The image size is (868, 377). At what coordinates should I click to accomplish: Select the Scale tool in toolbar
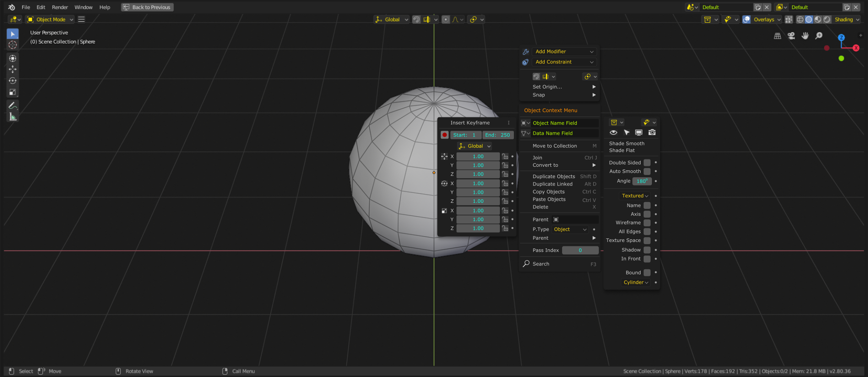pyautogui.click(x=13, y=92)
